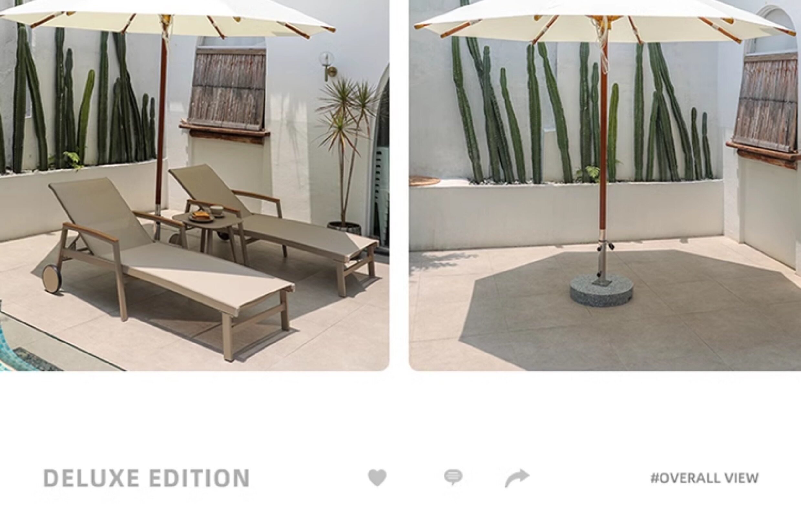Open the photo showing only the umbrella
Image resolution: width=801 pixels, height=532 pixels.
pyautogui.click(x=605, y=185)
